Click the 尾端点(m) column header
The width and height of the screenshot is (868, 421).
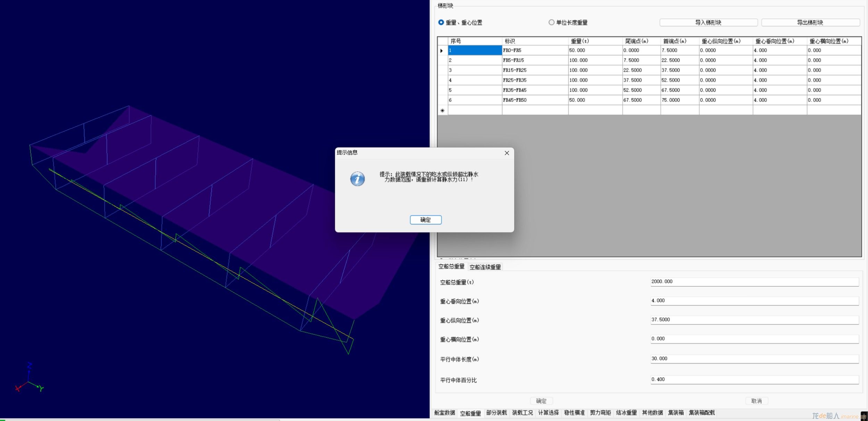[x=641, y=41]
